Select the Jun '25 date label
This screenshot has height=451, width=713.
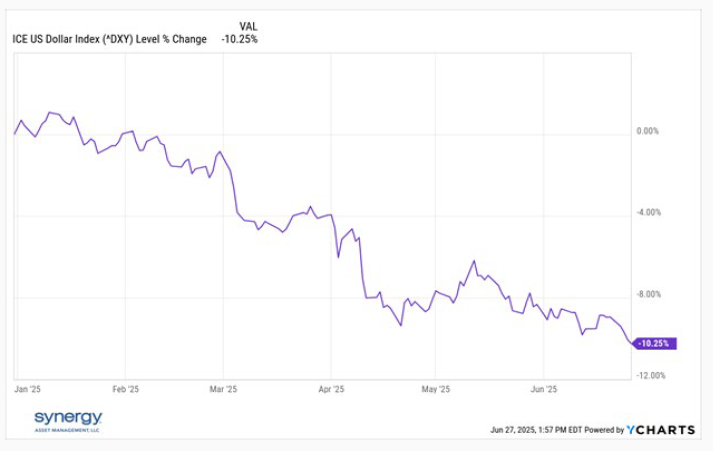tap(543, 389)
